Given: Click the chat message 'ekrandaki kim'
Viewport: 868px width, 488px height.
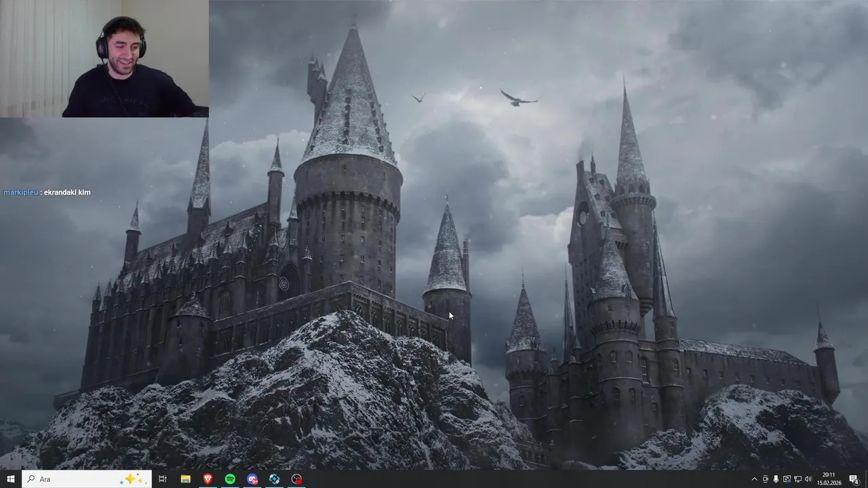Looking at the screenshot, I should point(67,192).
